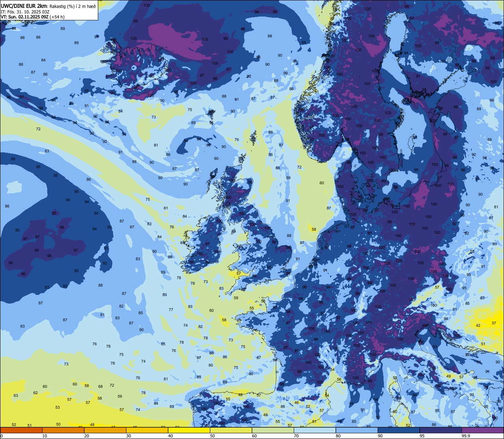Click the 10–20 orange legend swatch
504x439 pixels.
[x=63, y=430]
